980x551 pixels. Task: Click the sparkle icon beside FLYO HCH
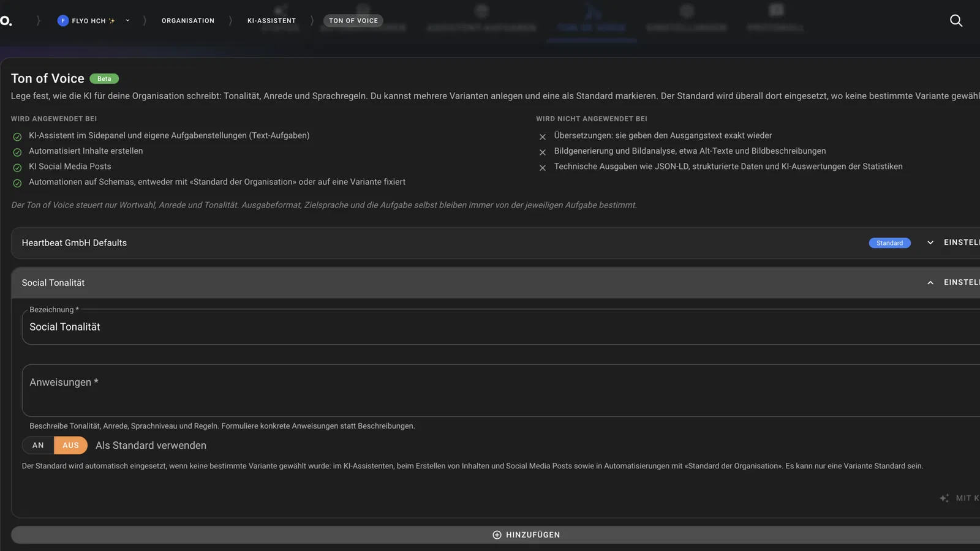pyautogui.click(x=112, y=21)
